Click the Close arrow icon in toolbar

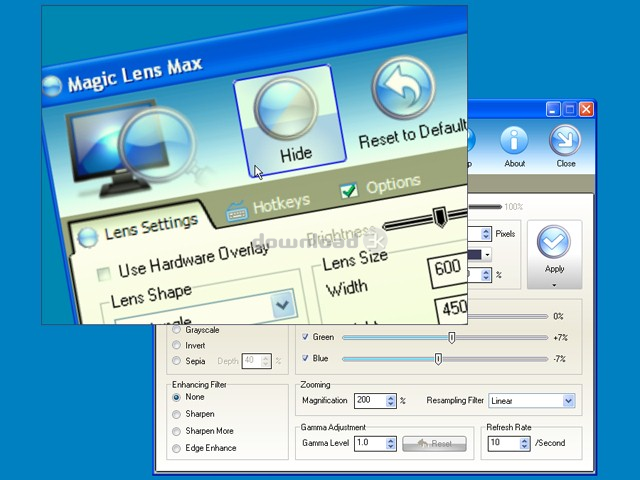coord(565,140)
